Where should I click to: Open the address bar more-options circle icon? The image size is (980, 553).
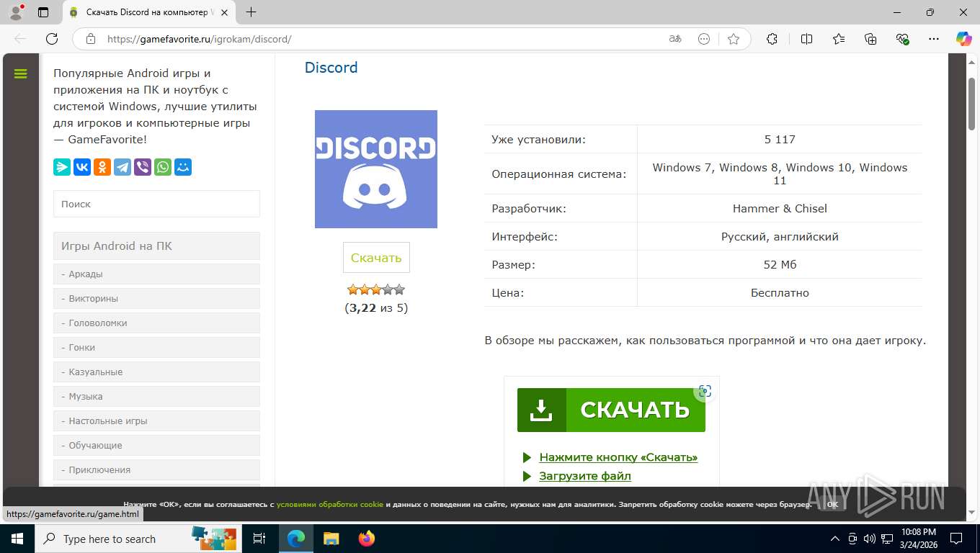[x=704, y=39]
